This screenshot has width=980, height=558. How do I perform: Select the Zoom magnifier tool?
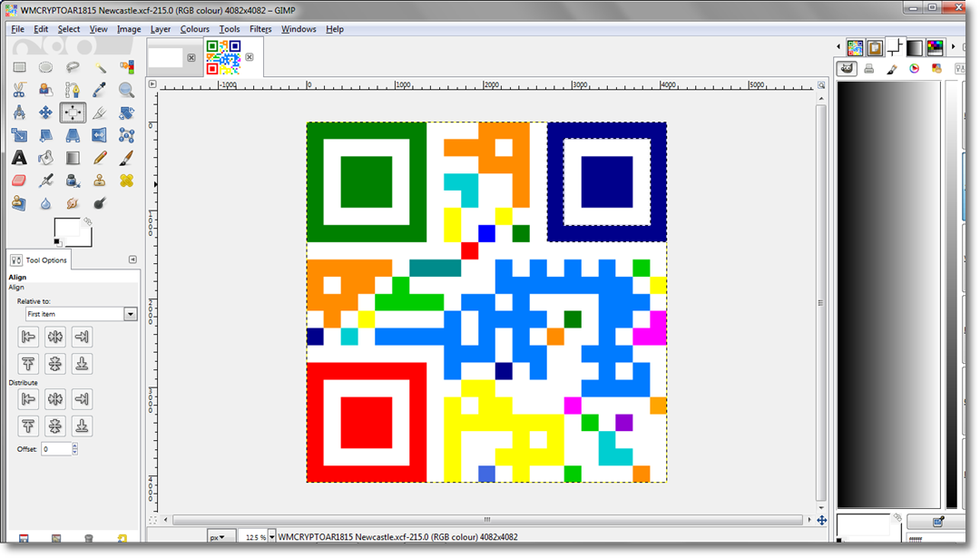click(126, 90)
